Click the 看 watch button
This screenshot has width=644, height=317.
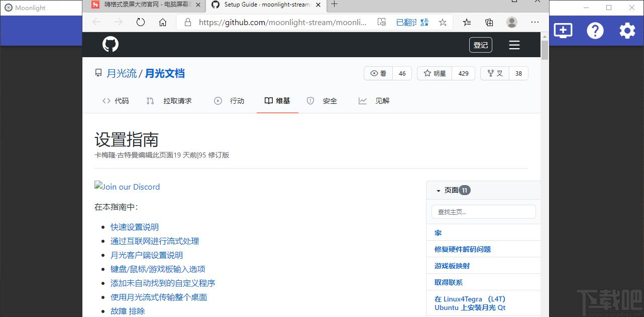[x=378, y=73]
